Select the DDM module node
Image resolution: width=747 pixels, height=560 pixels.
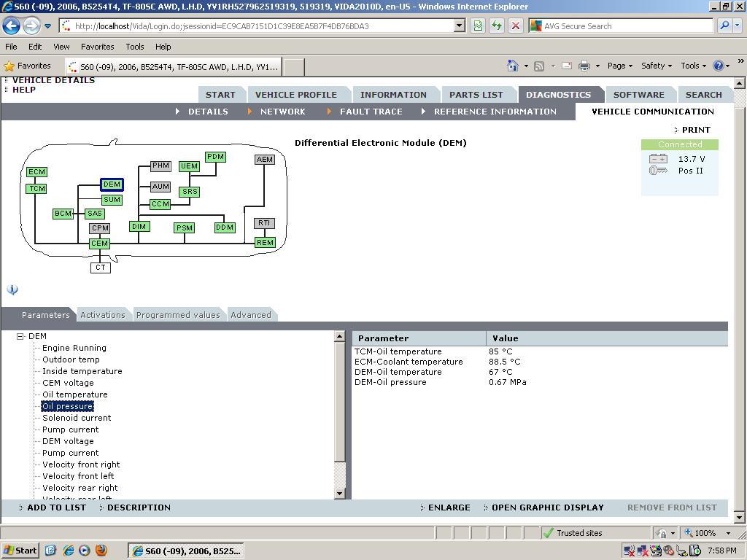click(225, 227)
